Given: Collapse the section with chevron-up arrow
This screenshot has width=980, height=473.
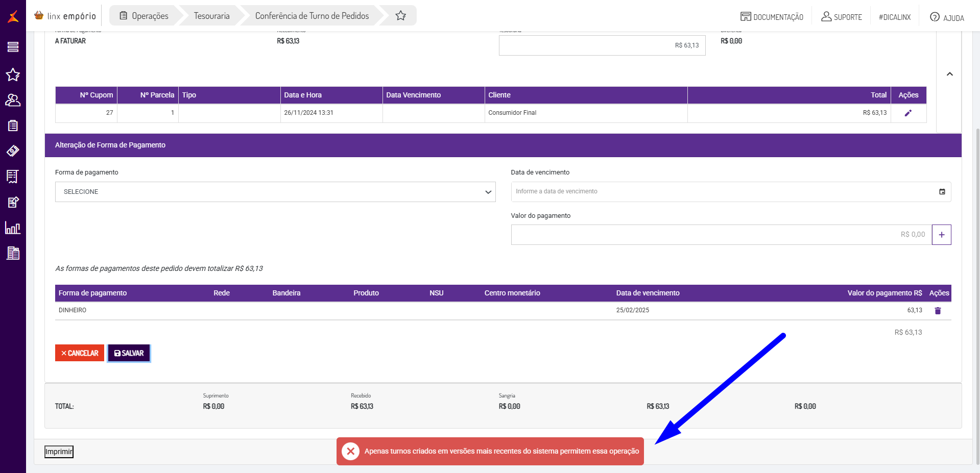Looking at the screenshot, I should pyautogui.click(x=949, y=74).
